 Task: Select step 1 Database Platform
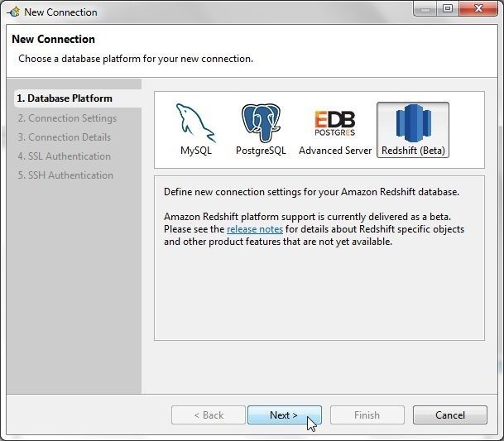coord(65,98)
